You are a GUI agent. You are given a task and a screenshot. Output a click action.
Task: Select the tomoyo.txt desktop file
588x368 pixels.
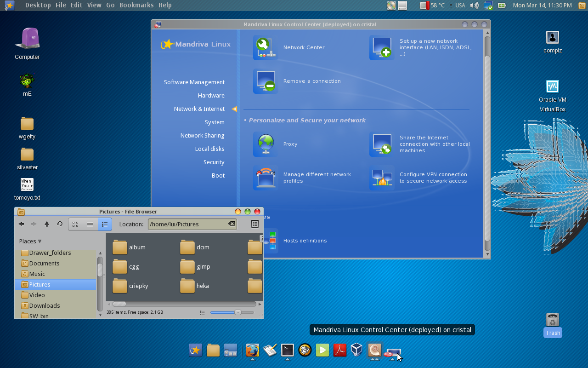(27, 190)
